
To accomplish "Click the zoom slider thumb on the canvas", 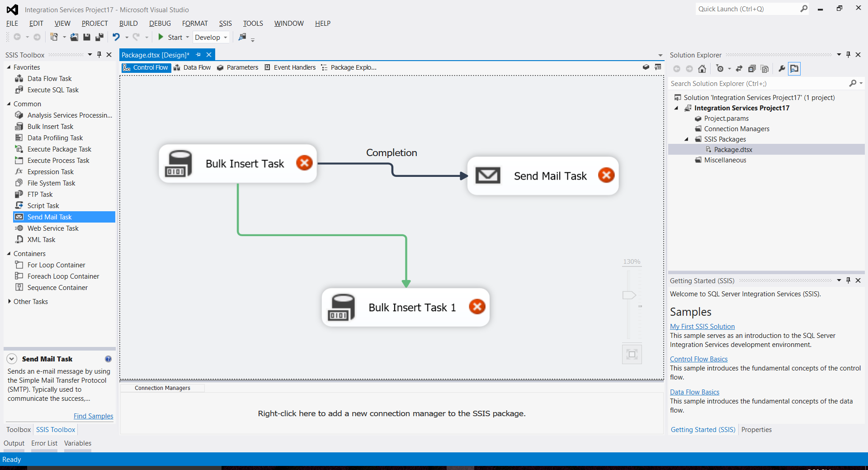I will [629, 295].
